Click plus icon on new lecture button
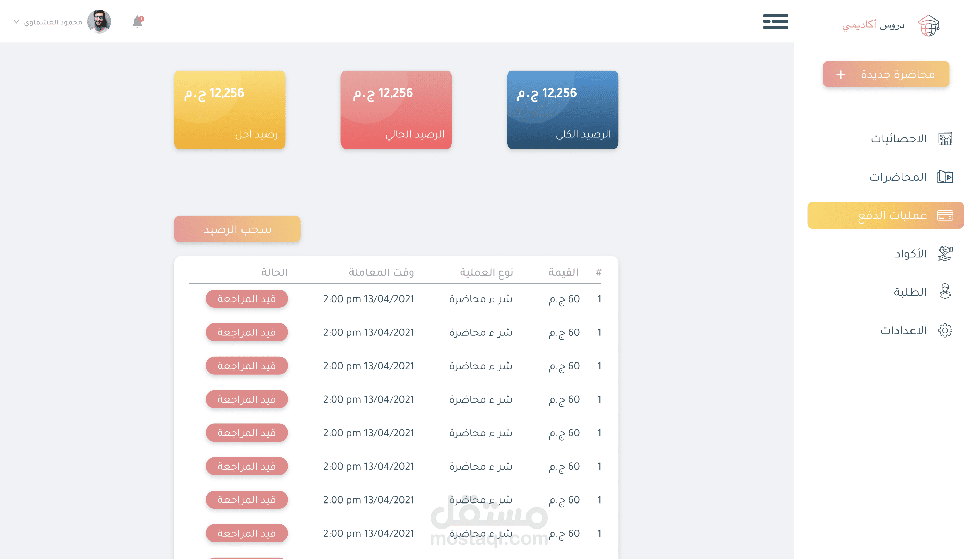This screenshot has width=979, height=560. click(x=841, y=74)
